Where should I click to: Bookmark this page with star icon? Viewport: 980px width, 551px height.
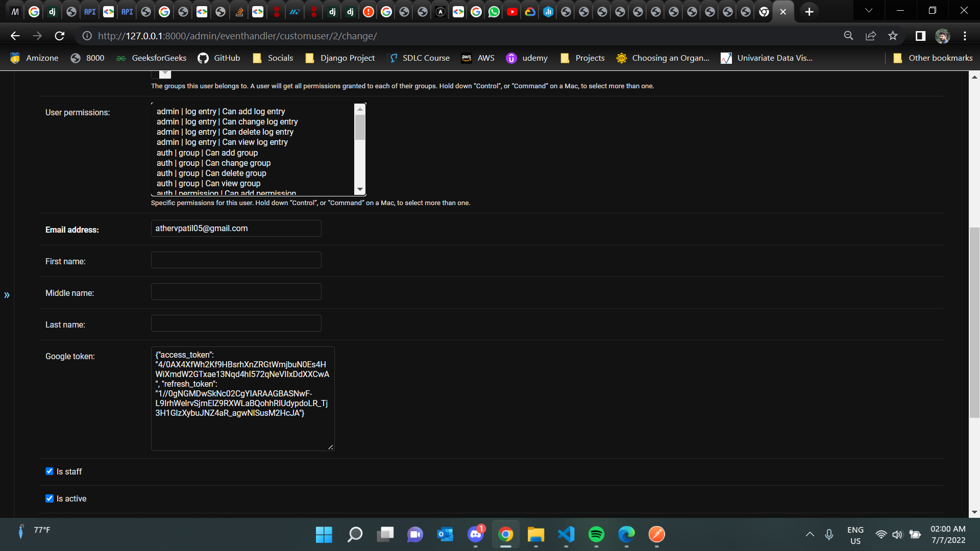click(893, 36)
